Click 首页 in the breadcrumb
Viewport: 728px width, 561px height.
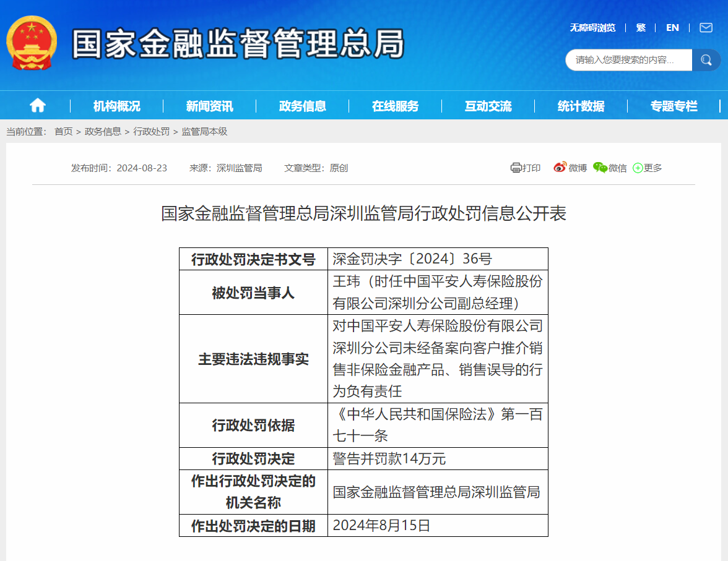64,132
